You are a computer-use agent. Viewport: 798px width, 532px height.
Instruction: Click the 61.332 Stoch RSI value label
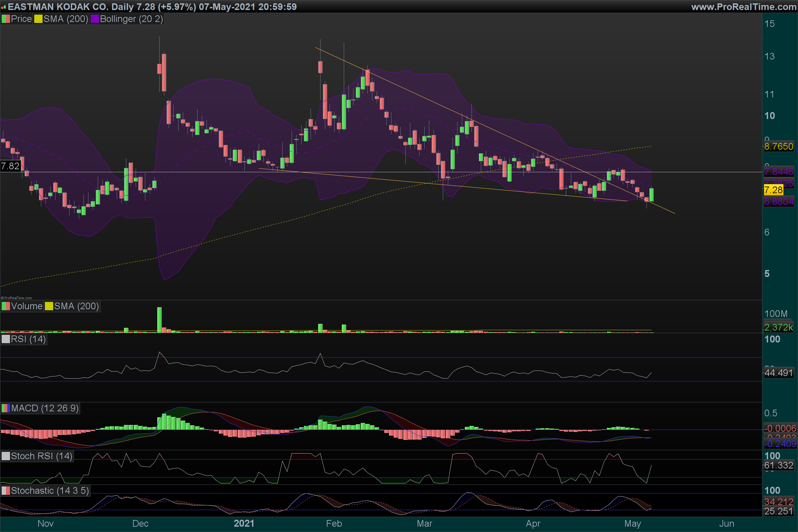[x=778, y=465]
